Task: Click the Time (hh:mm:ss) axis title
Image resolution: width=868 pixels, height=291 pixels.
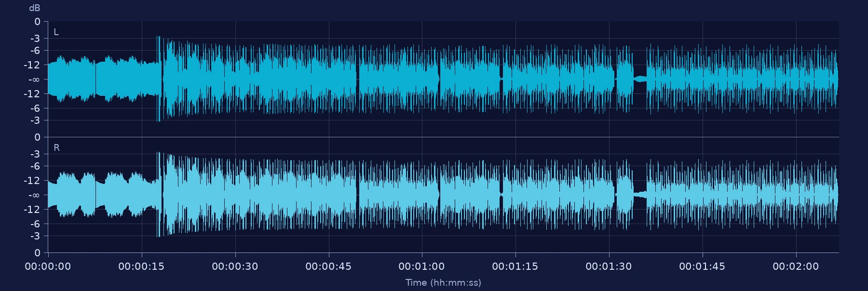Action: tap(443, 283)
